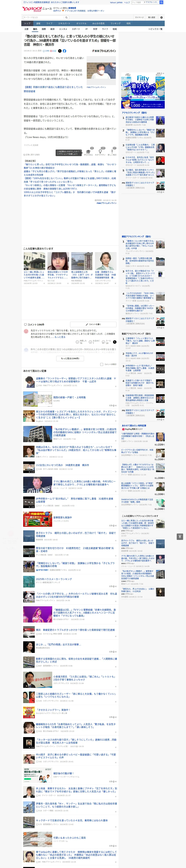Click the FNNプライムオンライン logo beside article date
Image resolution: width=186 pixels, height=868 pixels.
tap(104, 51)
